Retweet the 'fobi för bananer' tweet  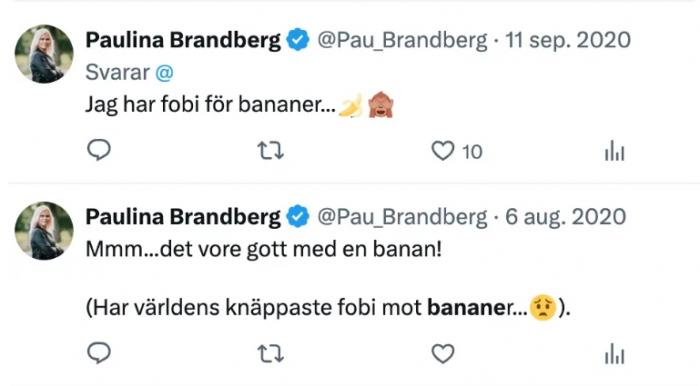pos(271,151)
